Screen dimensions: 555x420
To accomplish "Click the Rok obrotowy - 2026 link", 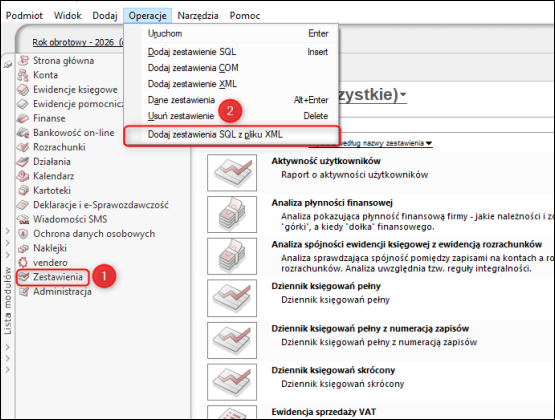I will pyautogui.click(x=77, y=42).
